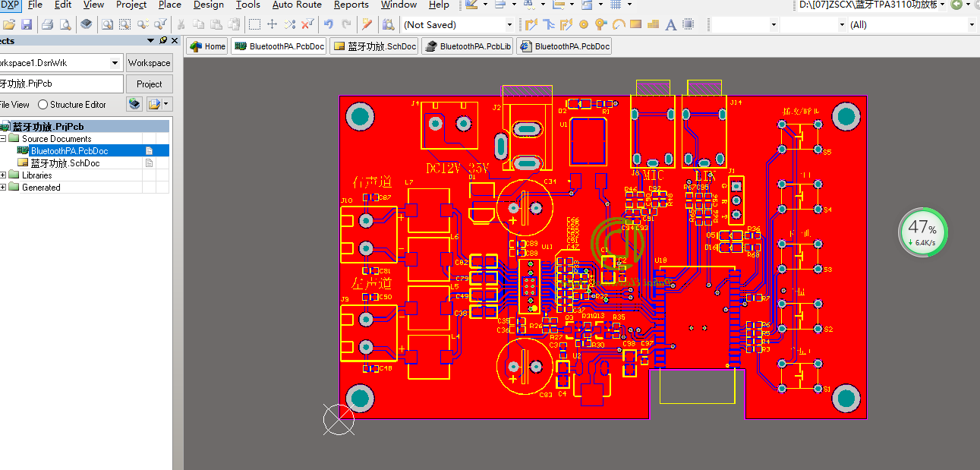Select the Structure Editor radio button
Screen dimensions: 980x470
coord(43,105)
